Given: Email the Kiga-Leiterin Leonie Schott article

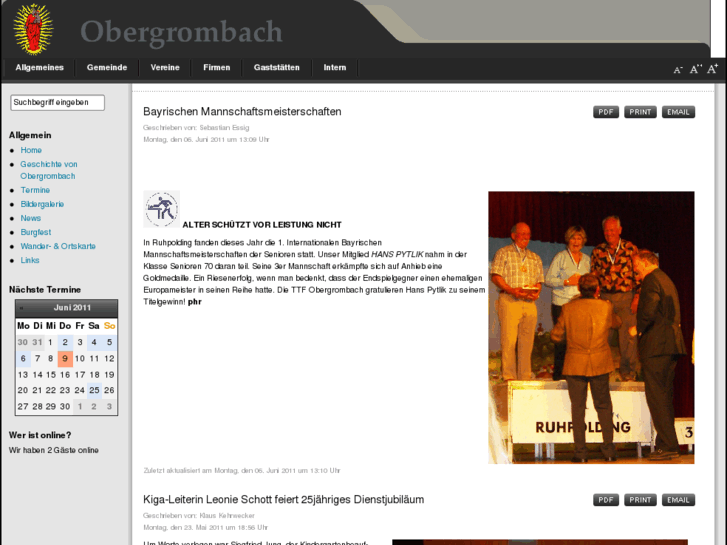Looking at the screenshot, I should (678, 500).
